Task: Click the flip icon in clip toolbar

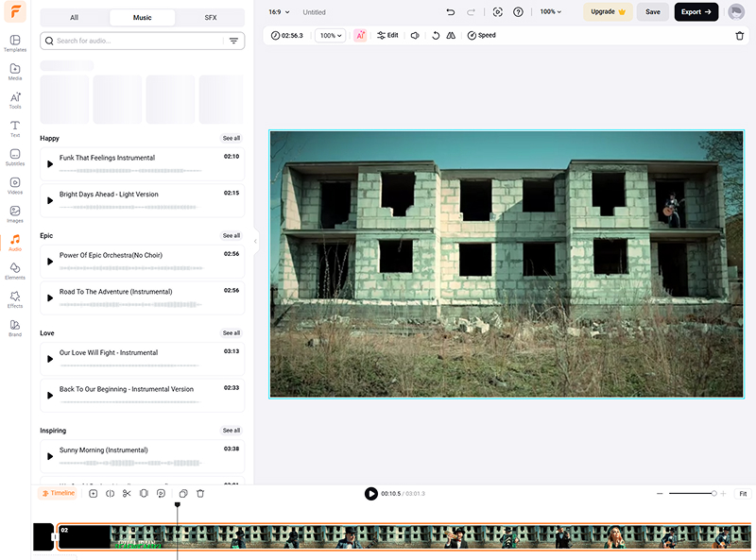Action: (x=451, y=36)
